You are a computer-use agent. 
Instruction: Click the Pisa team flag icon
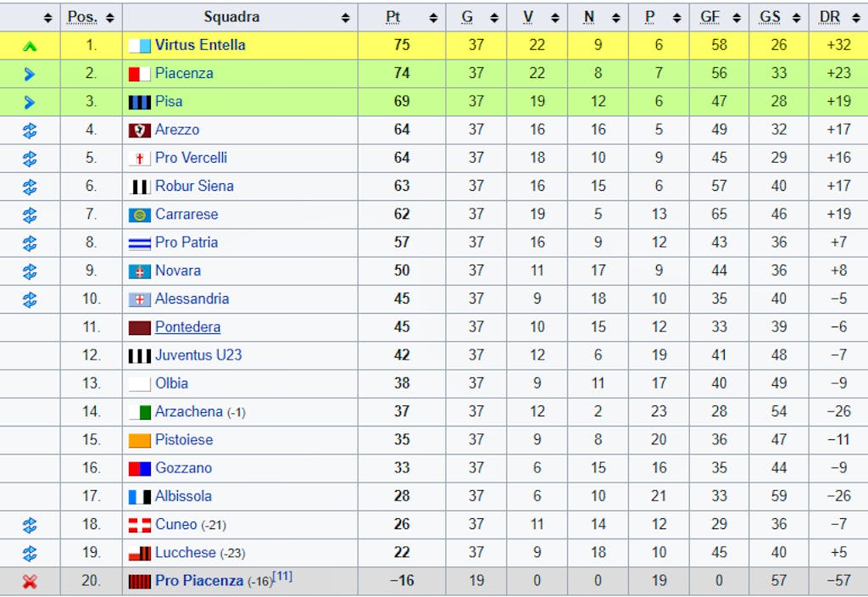[x=140, y=103]
